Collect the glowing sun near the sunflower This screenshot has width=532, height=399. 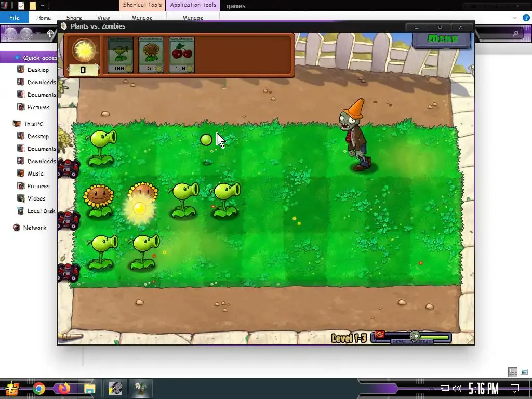[139, 208]
